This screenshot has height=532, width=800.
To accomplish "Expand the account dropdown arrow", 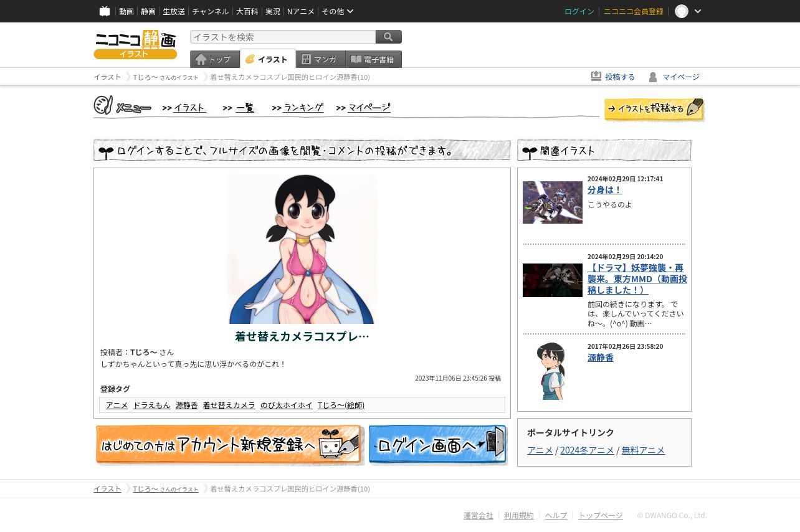I will 698,11.
